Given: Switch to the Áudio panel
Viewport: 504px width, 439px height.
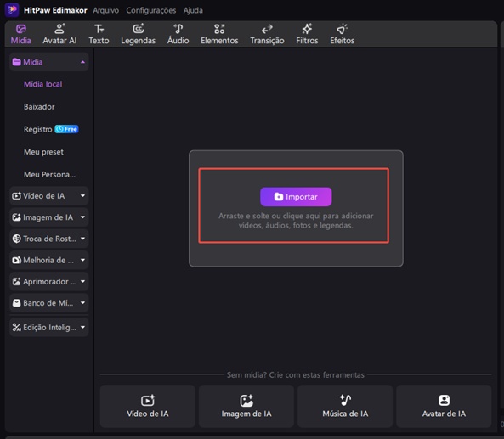Looking at the screenshot, I should (x=178, y=34).
